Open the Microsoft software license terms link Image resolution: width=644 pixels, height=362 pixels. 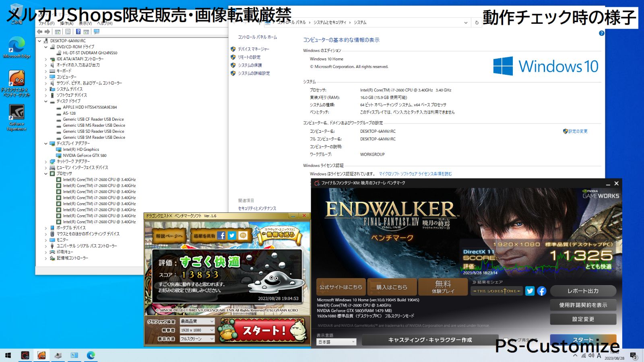click(x=415, y=174)
